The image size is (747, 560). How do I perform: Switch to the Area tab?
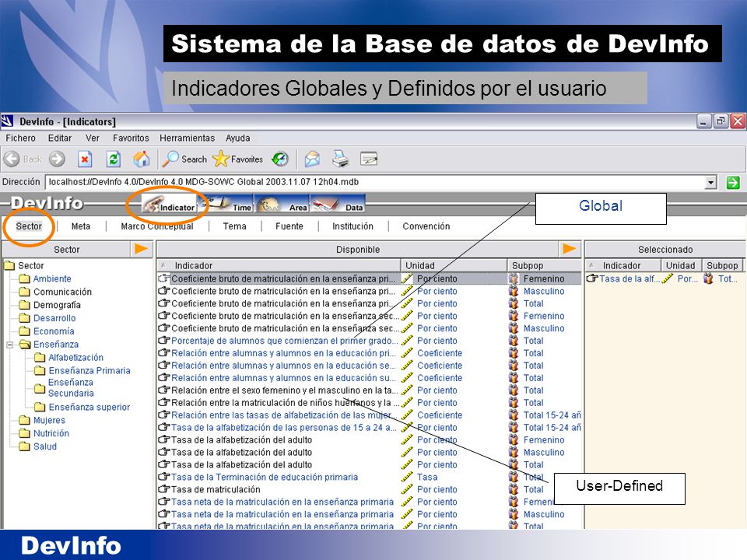pyautogui.click(x=282, y=203)
